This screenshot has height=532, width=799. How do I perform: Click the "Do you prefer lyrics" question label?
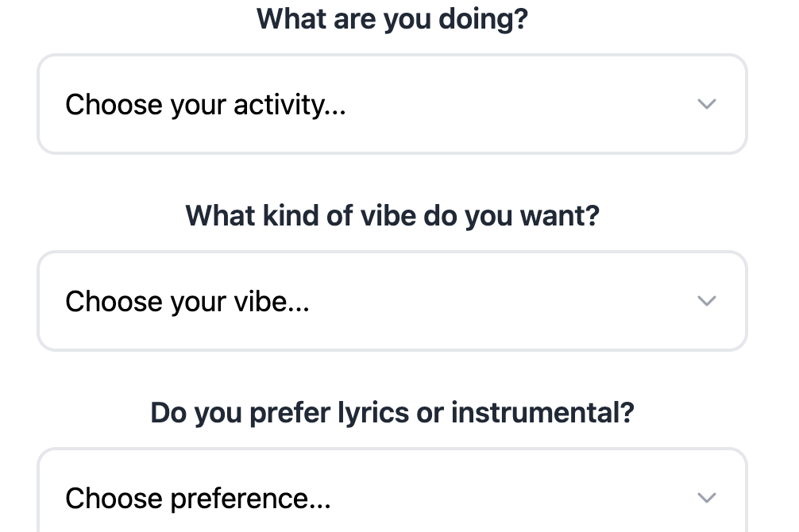(x=392, y=412)
